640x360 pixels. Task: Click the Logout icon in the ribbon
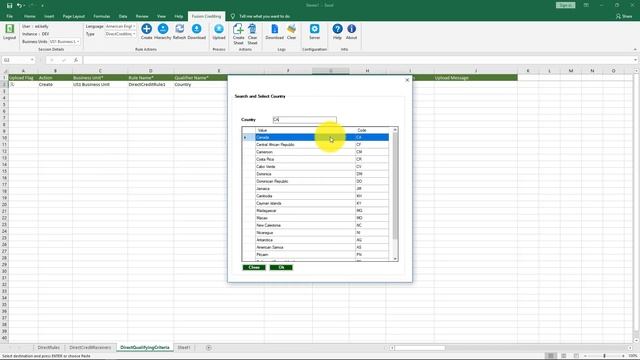(x=9, y=32)
